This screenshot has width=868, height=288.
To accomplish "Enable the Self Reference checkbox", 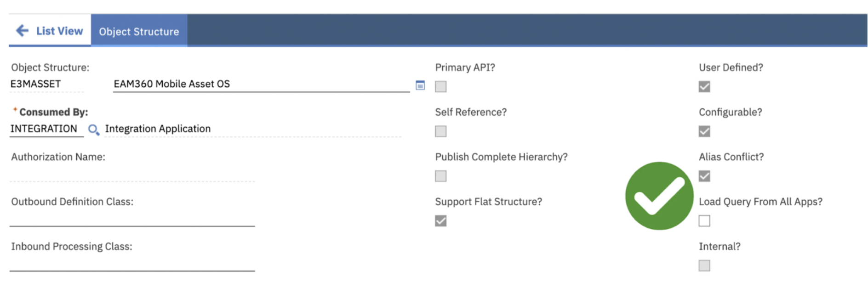I will click(440, 131).
